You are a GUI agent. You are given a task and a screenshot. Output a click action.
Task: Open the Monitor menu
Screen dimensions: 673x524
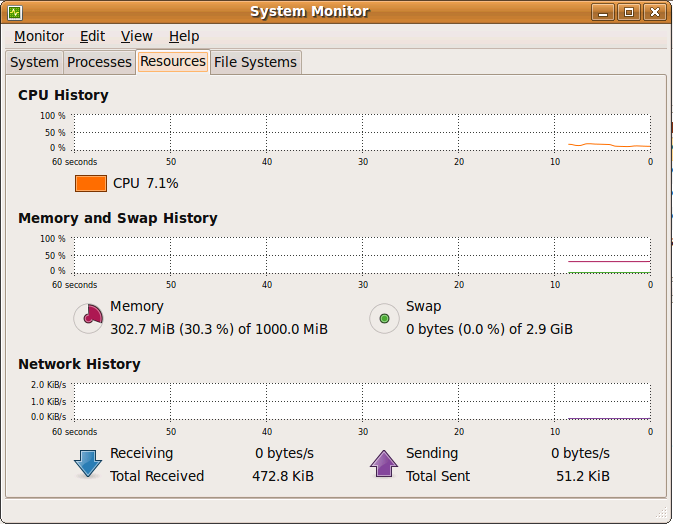[39, 36]
